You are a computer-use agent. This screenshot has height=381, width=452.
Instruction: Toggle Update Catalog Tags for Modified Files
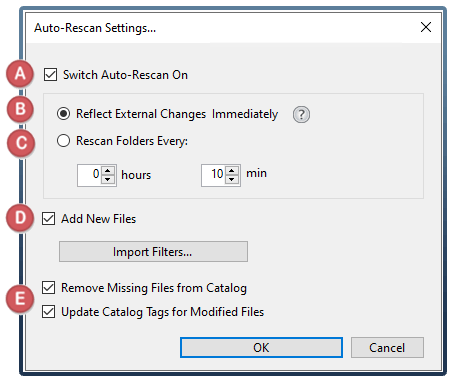(49, 312)
